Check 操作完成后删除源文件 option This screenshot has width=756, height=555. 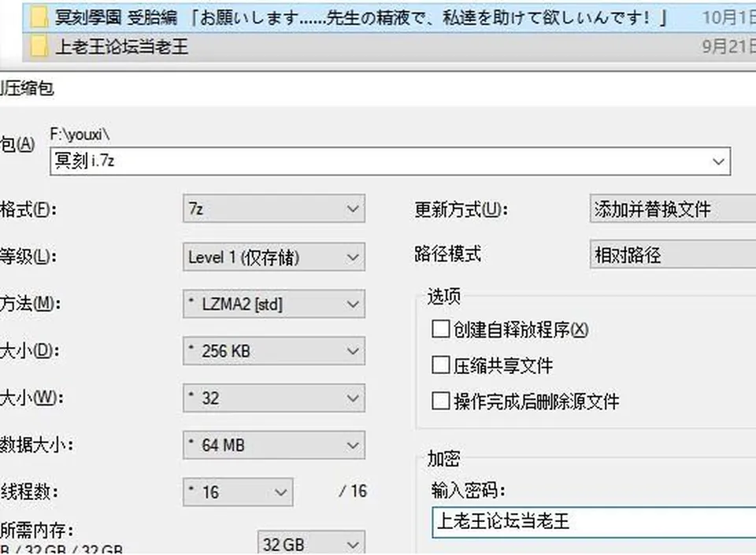coord(441,401)
